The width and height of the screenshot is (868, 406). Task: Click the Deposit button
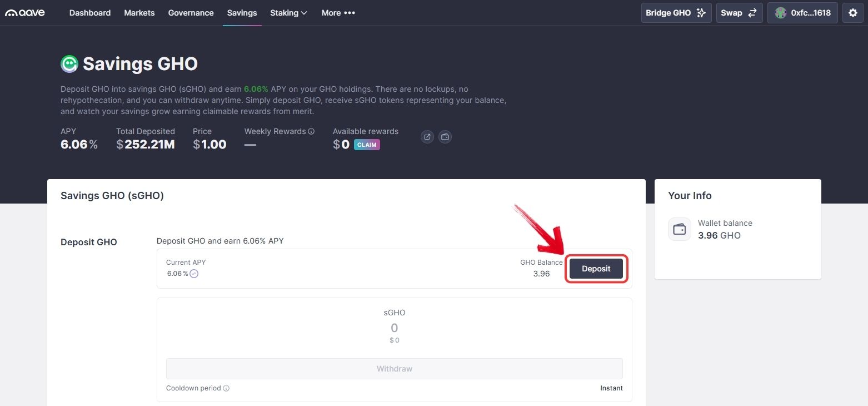(596, 269)
